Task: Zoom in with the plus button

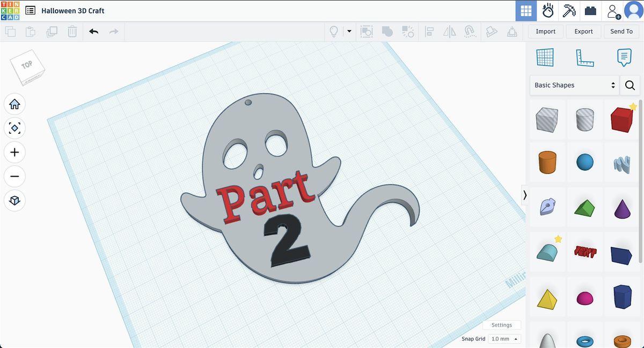Action: (14, 153)
